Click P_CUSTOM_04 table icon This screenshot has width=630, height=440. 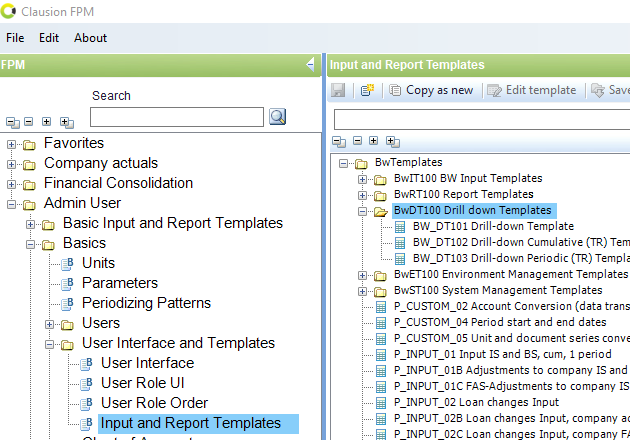tap(380, 323)
